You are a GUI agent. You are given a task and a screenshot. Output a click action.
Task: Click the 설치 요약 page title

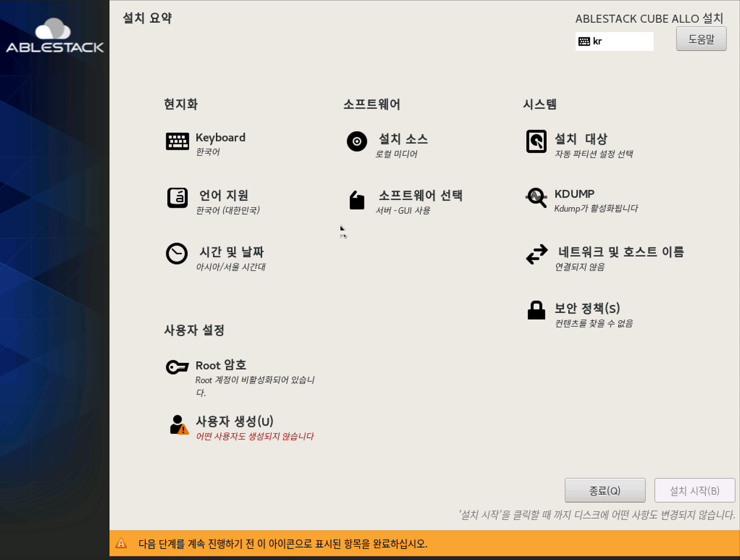[147, 18]
